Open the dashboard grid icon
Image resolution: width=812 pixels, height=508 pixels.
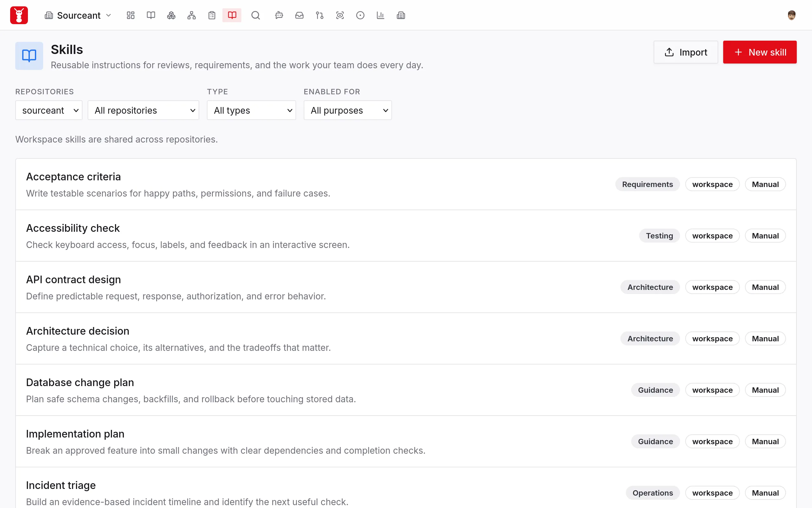pos(131,15)
